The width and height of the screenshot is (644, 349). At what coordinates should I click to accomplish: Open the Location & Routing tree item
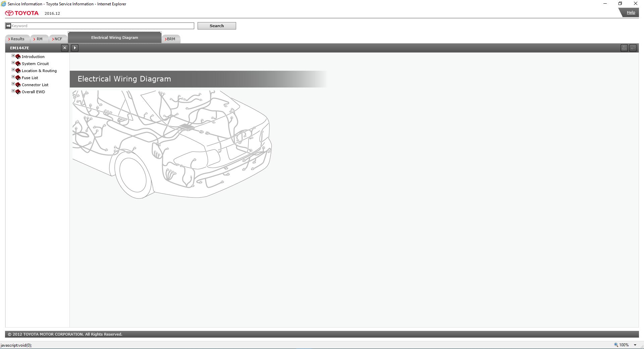pos(39,71)
